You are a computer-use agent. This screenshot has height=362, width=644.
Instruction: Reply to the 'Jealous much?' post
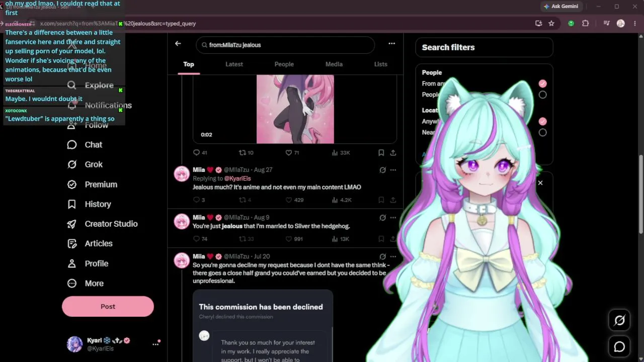tap(199, 200)
